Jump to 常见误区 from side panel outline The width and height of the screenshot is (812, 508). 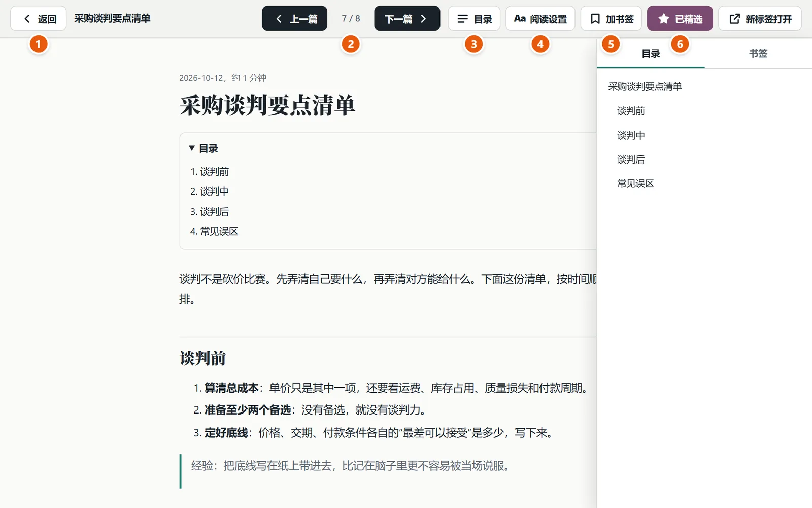[x=635, y=183]
